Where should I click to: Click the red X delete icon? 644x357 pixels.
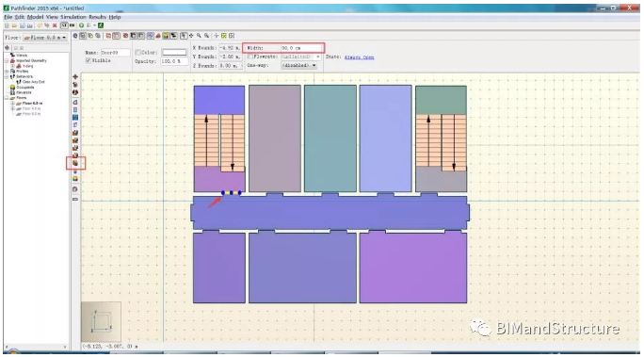click(x=55, y=25)
